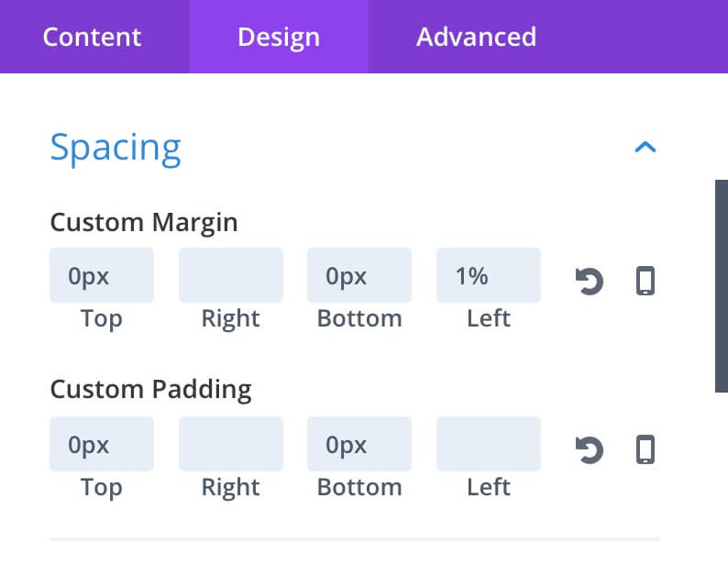Screen dimensions: 728x576
Task: Click the panel's vertical scrollbar handle
Action: (x=722, y=286)
